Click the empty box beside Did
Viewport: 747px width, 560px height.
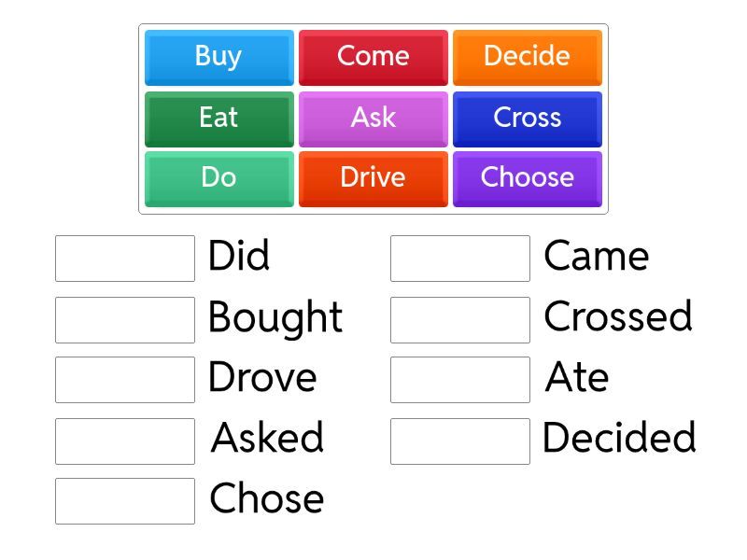(125, 259)
